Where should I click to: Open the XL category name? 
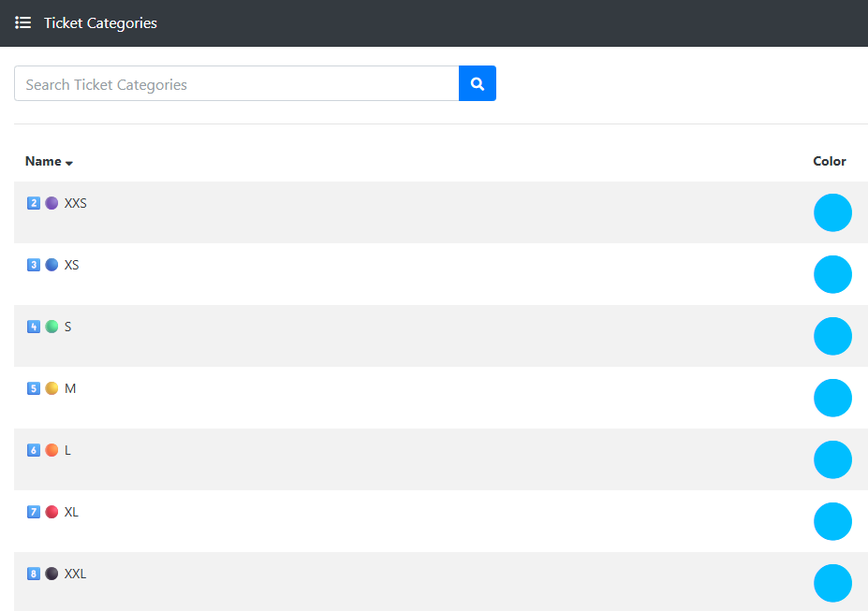[71, 512]
